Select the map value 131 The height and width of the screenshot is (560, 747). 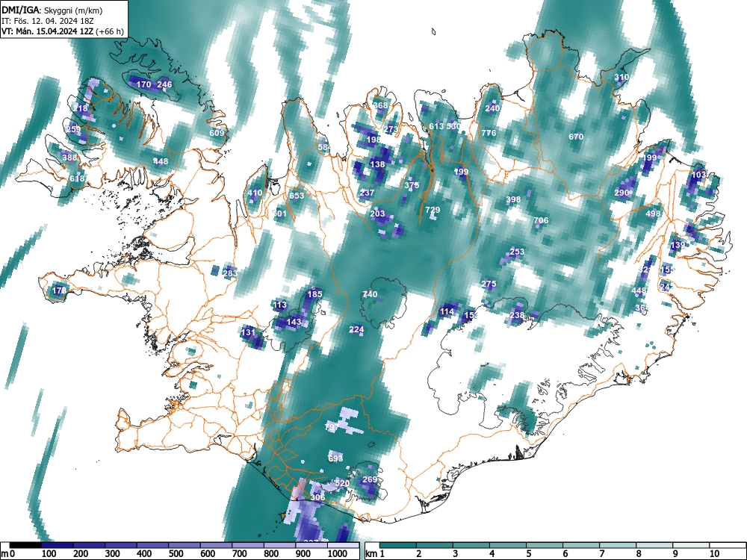(248, 332)
